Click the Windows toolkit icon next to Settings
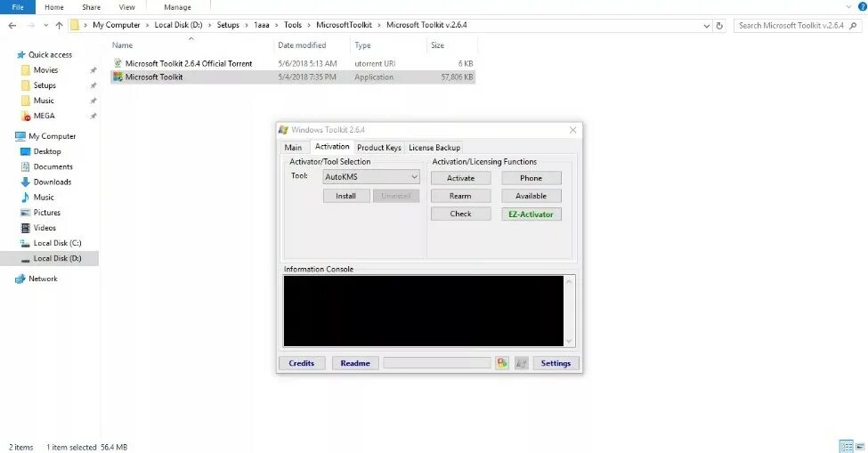Screen dimensions: 868x453 point(522,363)
